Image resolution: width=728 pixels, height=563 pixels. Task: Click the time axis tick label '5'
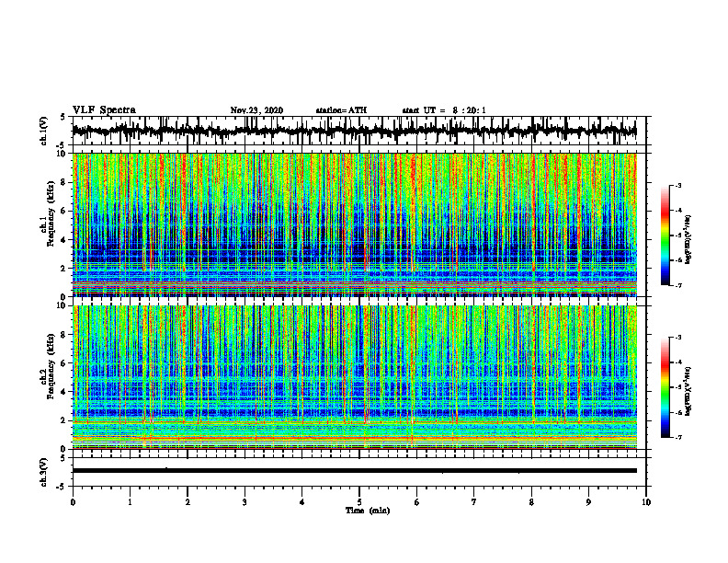pos(359,502)
